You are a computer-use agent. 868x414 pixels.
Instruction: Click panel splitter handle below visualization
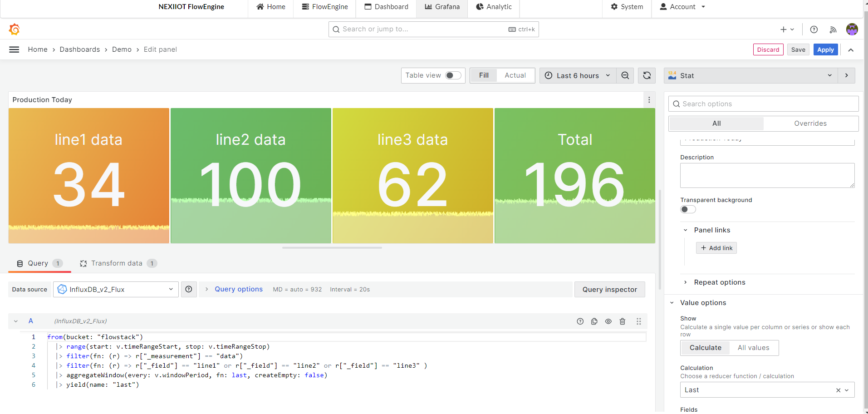click(332, 248)
